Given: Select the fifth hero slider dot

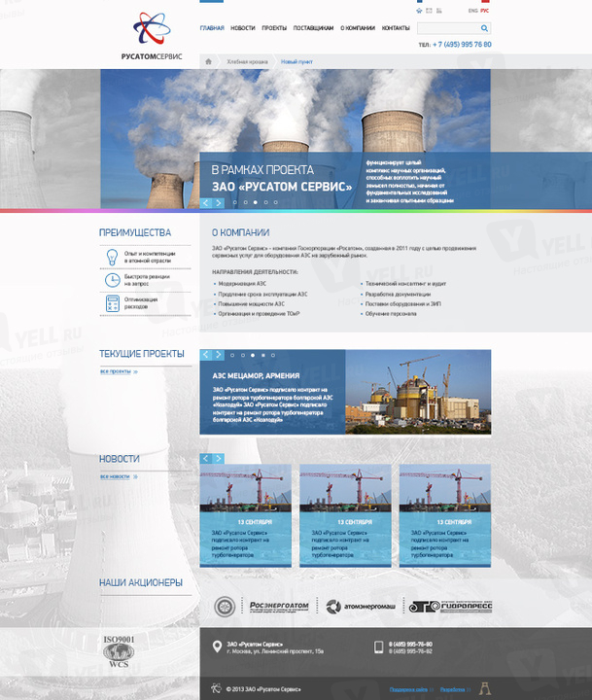Looking at the screenshot, I should tap(275, 202).
